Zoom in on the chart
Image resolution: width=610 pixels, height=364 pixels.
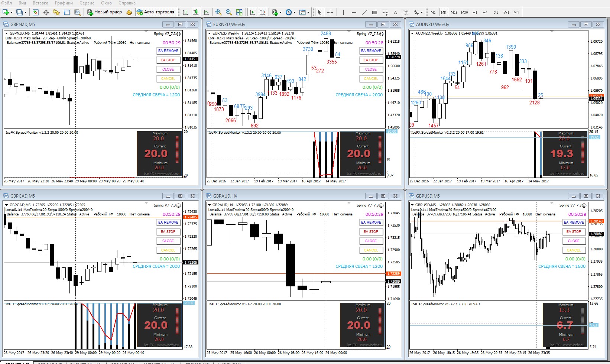(218, 12)
